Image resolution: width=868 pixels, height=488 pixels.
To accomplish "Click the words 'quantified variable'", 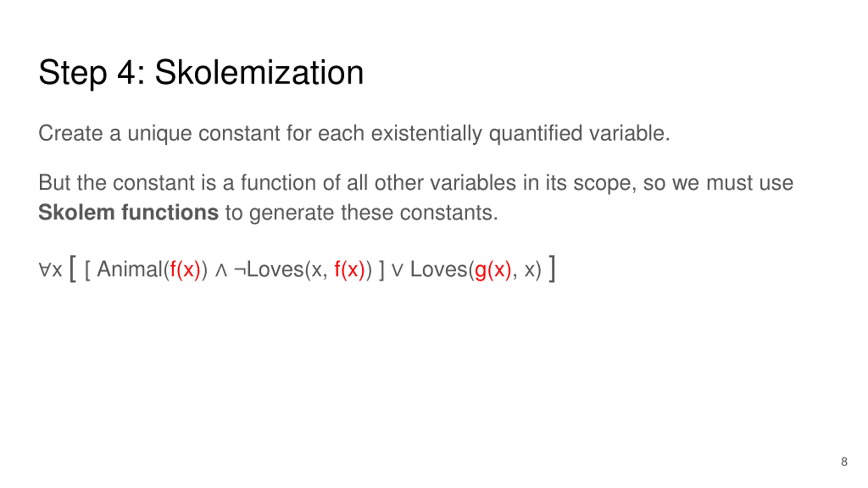I will [x=579, y=133].
